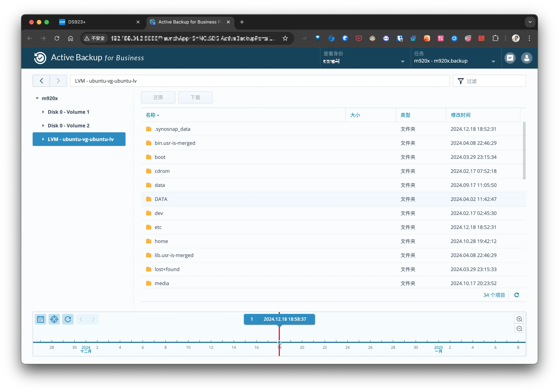This screenshot has width=559, height=392.
Task: Refresh the file list next to 34 个项目
Action: click(517, 295)
